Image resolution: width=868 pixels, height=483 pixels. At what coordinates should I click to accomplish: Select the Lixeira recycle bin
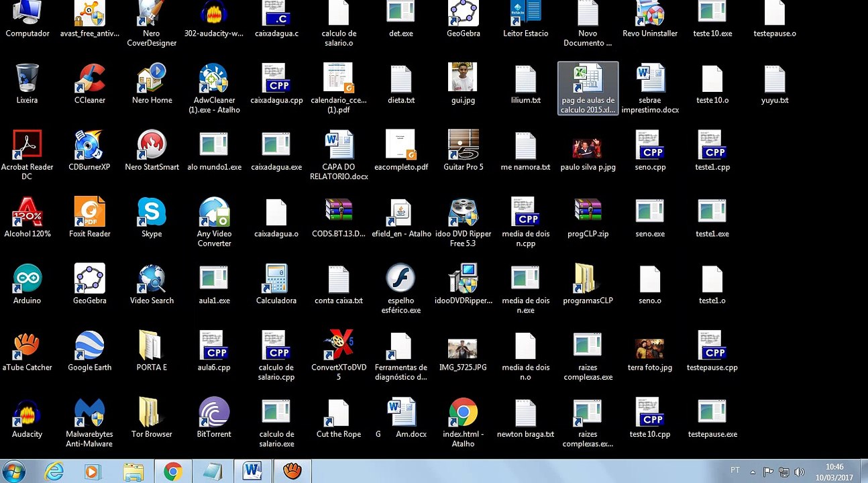[28, 84]
